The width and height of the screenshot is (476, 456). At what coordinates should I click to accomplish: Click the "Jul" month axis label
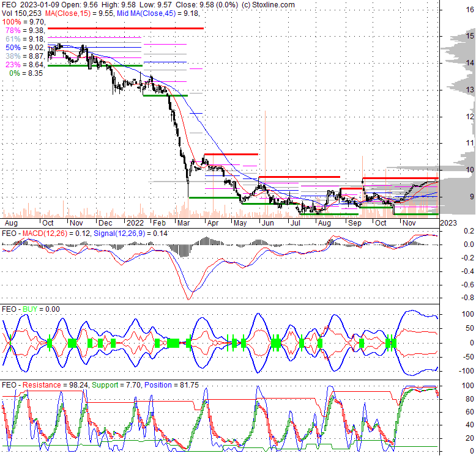295,223
